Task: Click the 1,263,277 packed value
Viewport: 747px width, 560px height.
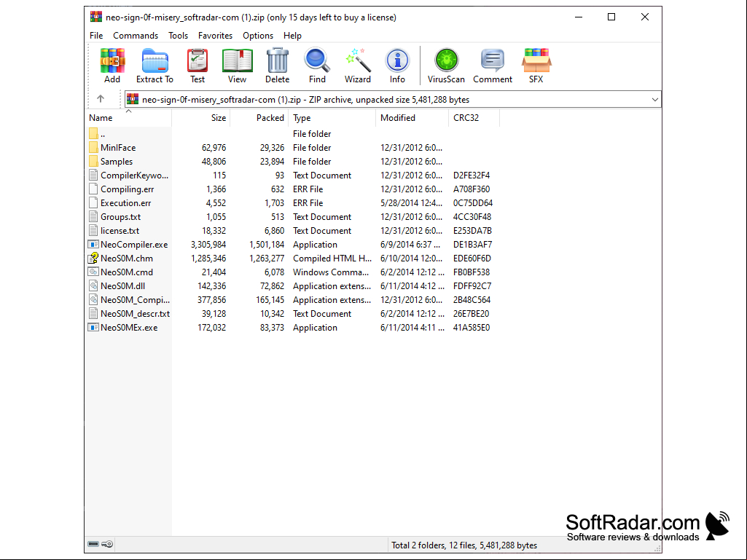Action: pyautogui.click(x=267, y=258)
